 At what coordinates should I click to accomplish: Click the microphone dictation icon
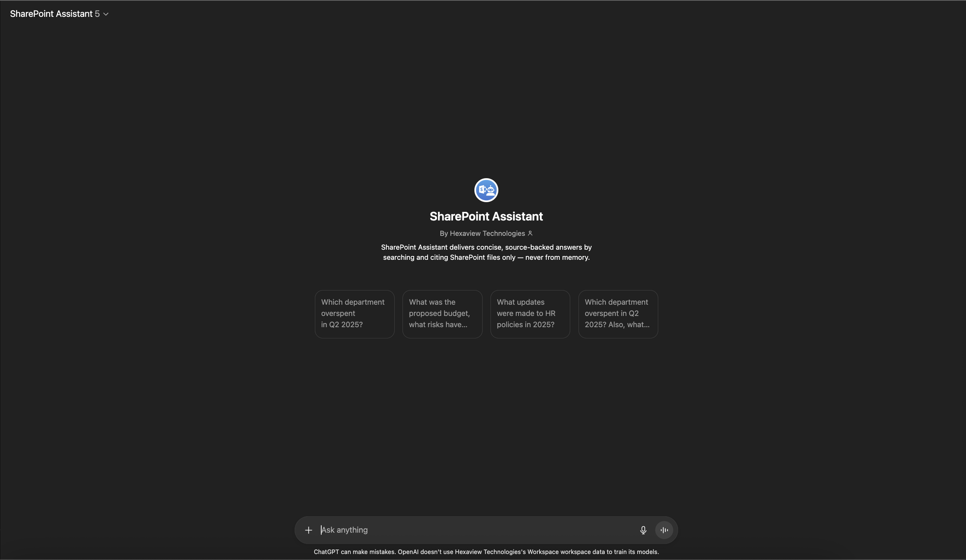point(643,530)
